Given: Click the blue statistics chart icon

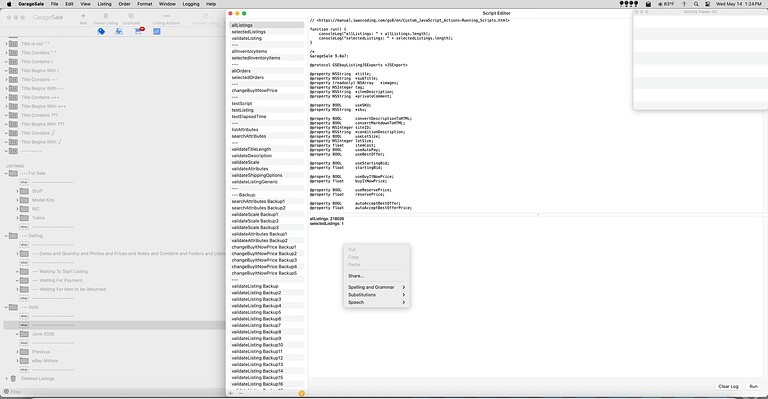Looking at the screenshot, I should [157, 31].
